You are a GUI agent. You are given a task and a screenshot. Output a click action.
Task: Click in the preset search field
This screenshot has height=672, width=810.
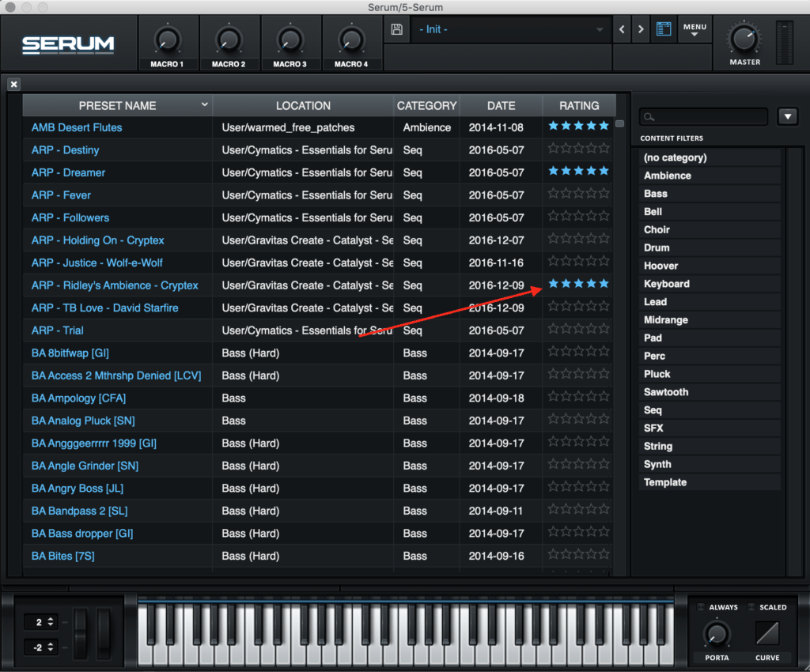[703, 117]
